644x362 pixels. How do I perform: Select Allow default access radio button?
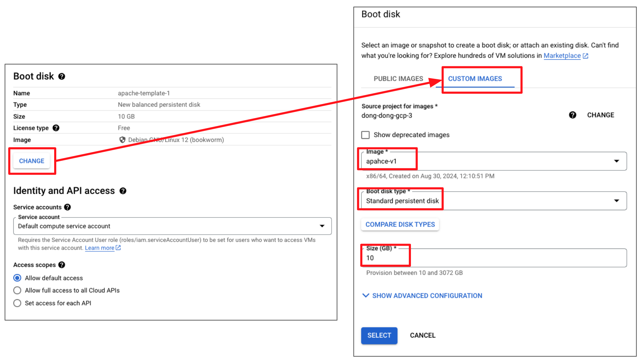pos(17,278)
